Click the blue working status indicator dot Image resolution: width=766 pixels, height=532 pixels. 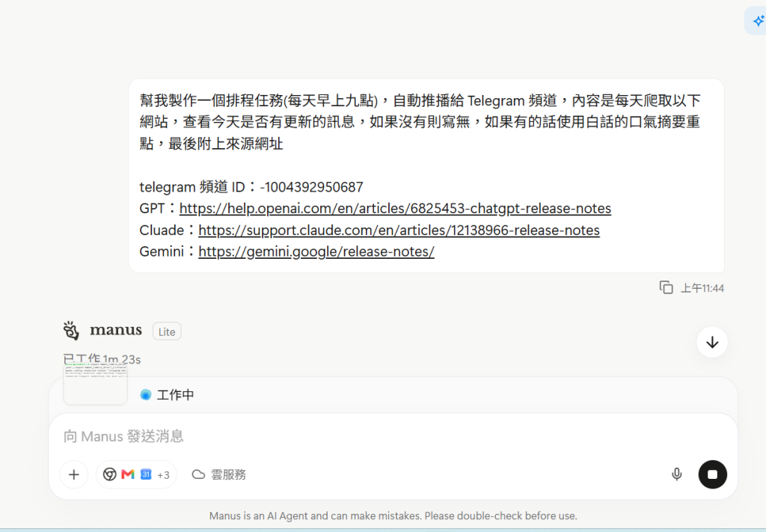click(146, 395)
